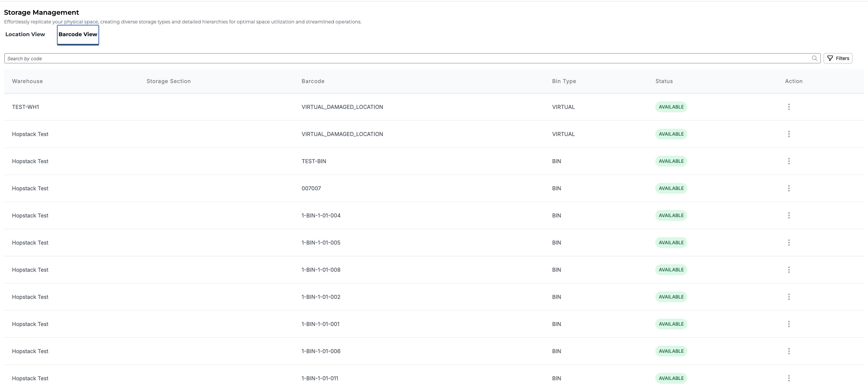868x391 pixels.
Task: Click the search magnifier icon
Action: coord(814,58)
